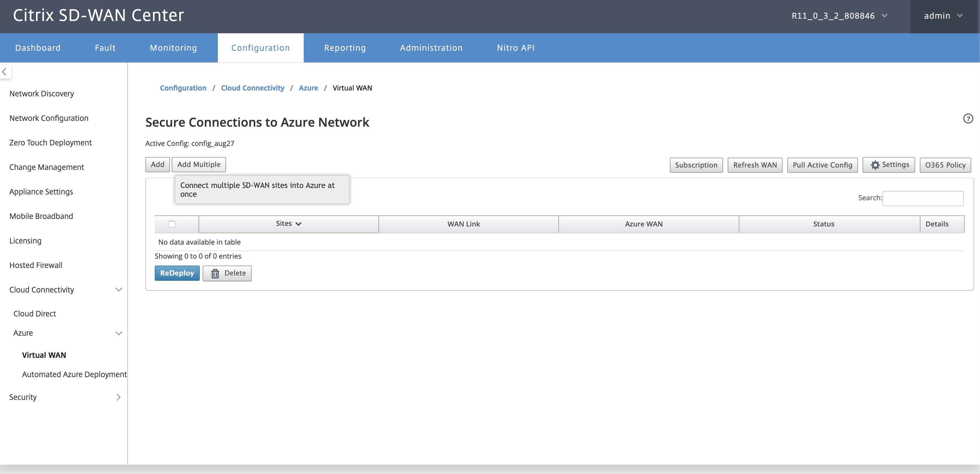Open the Reporting tab
The width and height of the screenshot is (980, 474).
tap(345, 48)
